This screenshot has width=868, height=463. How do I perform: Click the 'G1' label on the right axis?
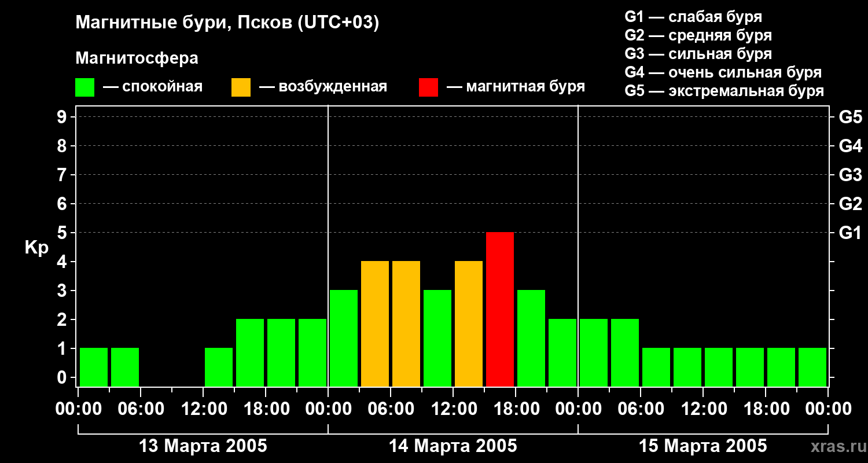[x=850, y=233]
